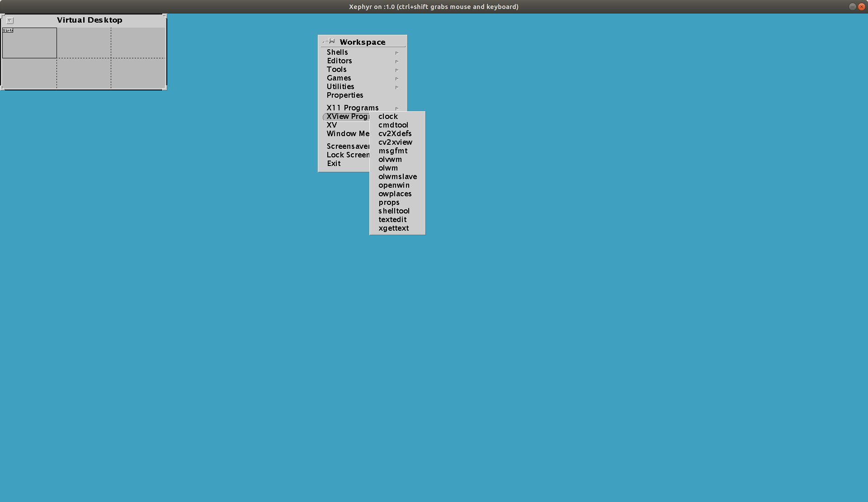Expand the Editors submenu arrow
Image resolution: width=868 pixels, height=502 pixels.
(x=396, y=62)
